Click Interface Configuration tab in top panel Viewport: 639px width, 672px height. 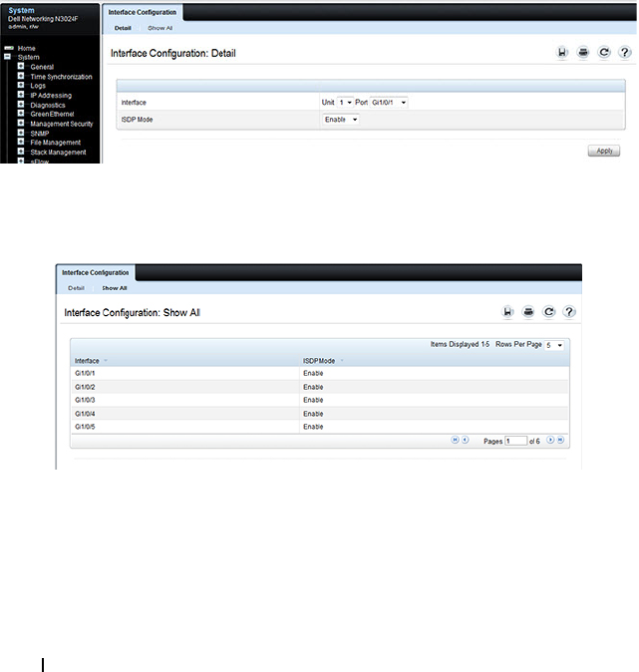coord(143,12)
